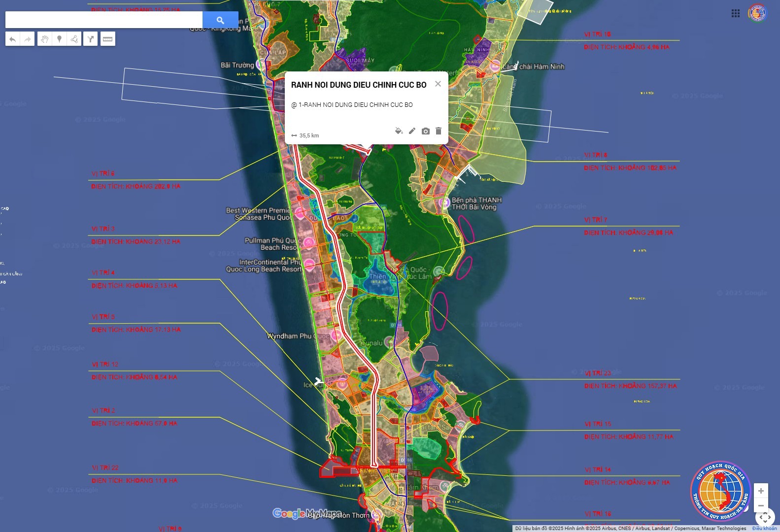Choose the add marker pin tool
The image size is (780, 532).
point(59,39)
